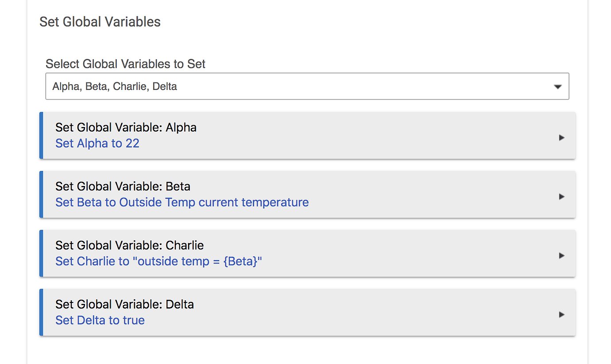Viewport: 611px width, 364px height.
Task: Click the 'Set Delta to true' link
Action: tap(100, 320)
